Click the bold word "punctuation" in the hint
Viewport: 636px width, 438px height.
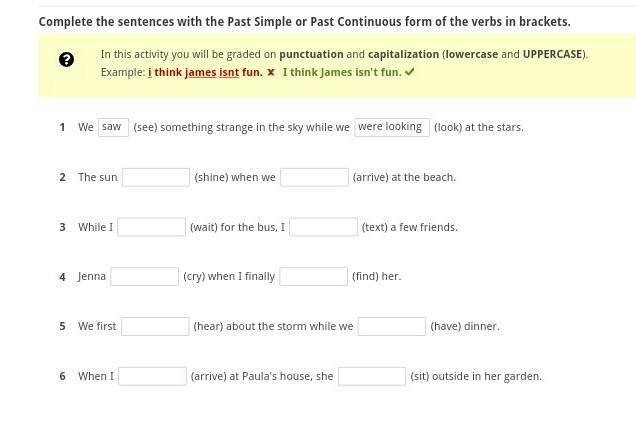pos(310,55)
